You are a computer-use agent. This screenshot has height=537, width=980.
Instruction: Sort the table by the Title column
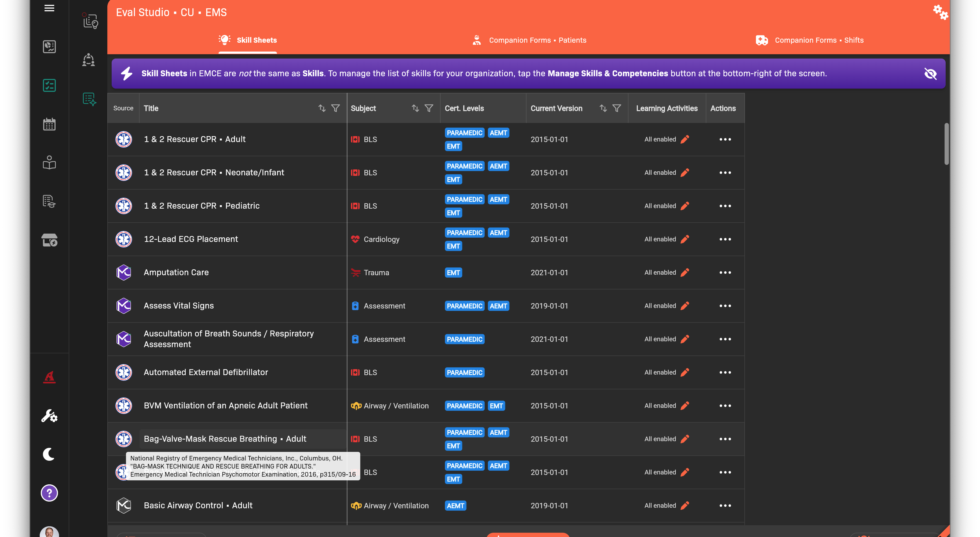[322, 108]
